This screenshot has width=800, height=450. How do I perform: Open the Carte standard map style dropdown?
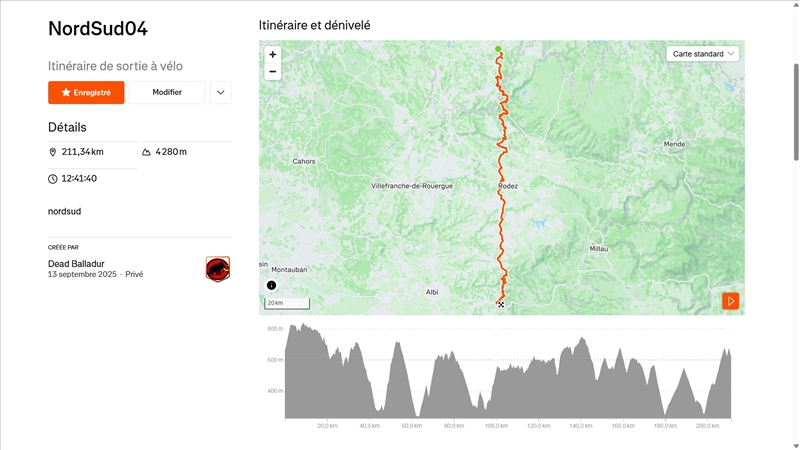pyautogui.click(x=704, y=53)
